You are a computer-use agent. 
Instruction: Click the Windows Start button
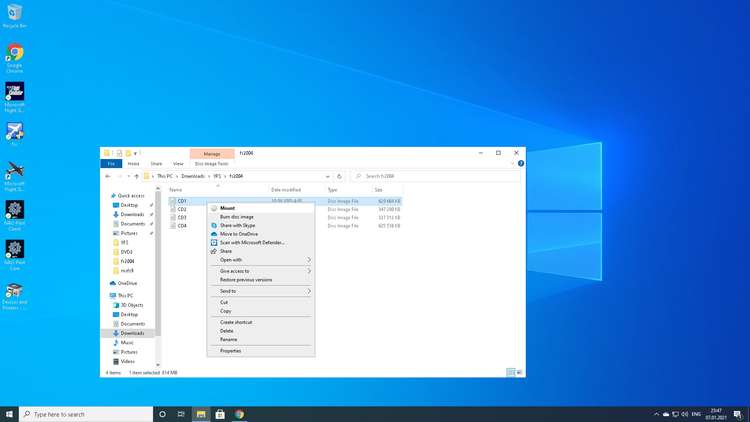pyautogui.click(x=9, y=414)
